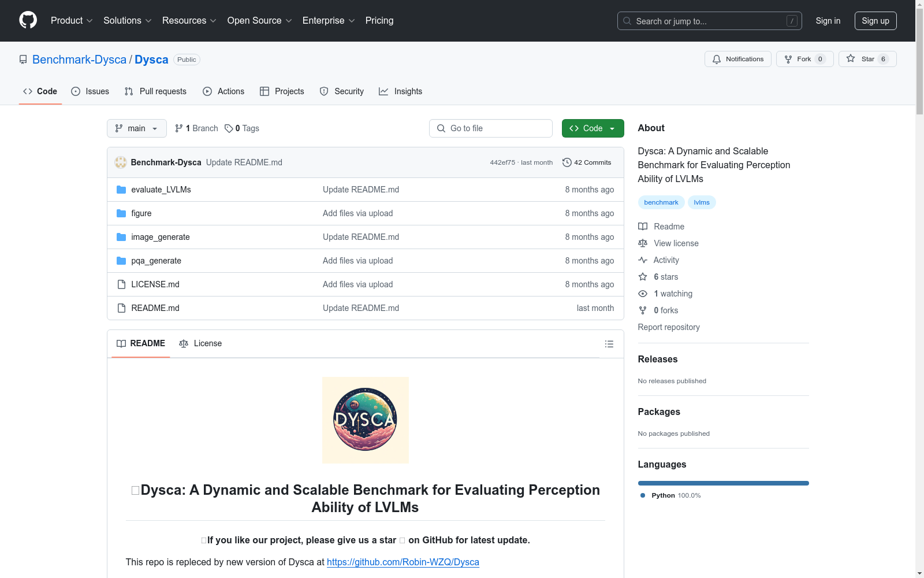Open the Robin-WZQ/Dysca GitHub link
Viewport: 924px width, 578px height.
(x=403, y=562)
